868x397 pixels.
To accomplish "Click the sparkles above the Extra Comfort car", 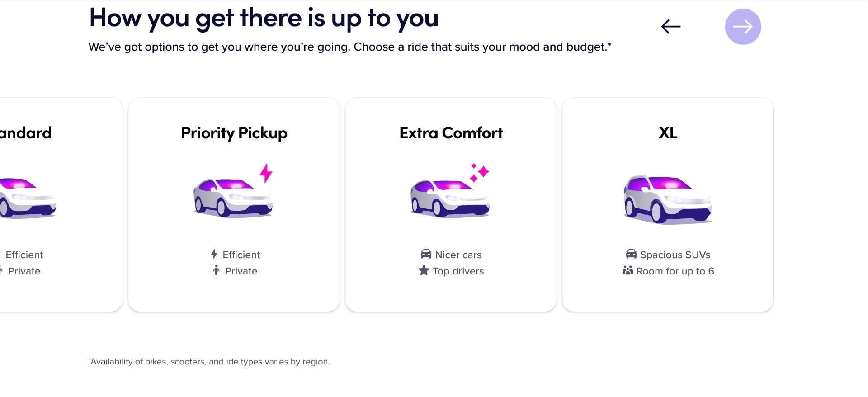I will [x=479, y=172].
